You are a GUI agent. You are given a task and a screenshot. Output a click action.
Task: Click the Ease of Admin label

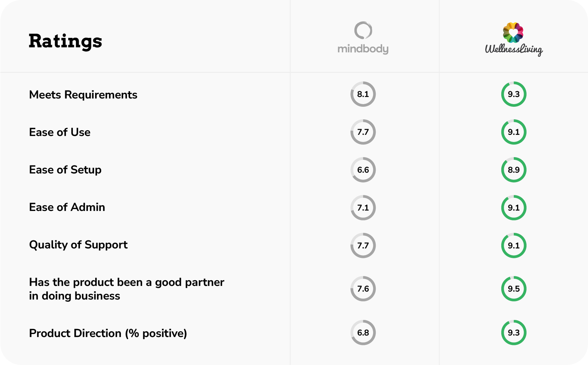point(67,207)
